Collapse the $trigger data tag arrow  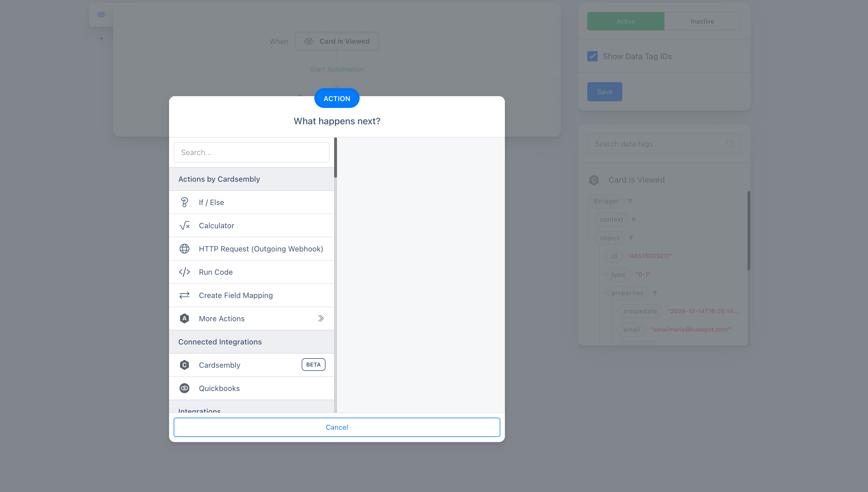point(630,201)
